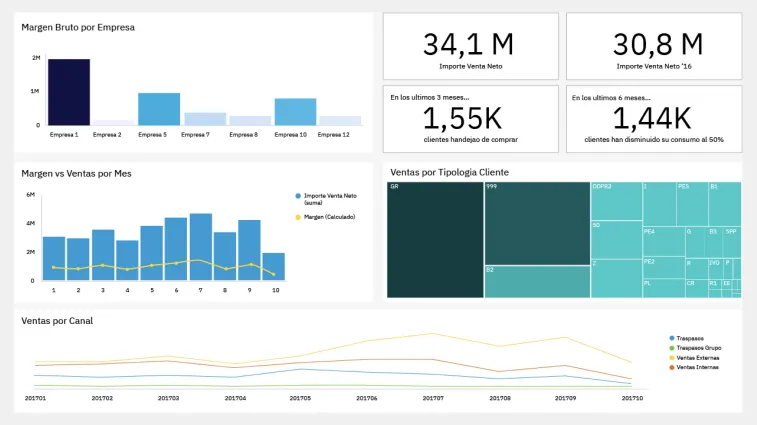This screenshot has width=757, height=425.
Task: Select the Empresa 1 dark bar
Action: [x=69, y=92]
